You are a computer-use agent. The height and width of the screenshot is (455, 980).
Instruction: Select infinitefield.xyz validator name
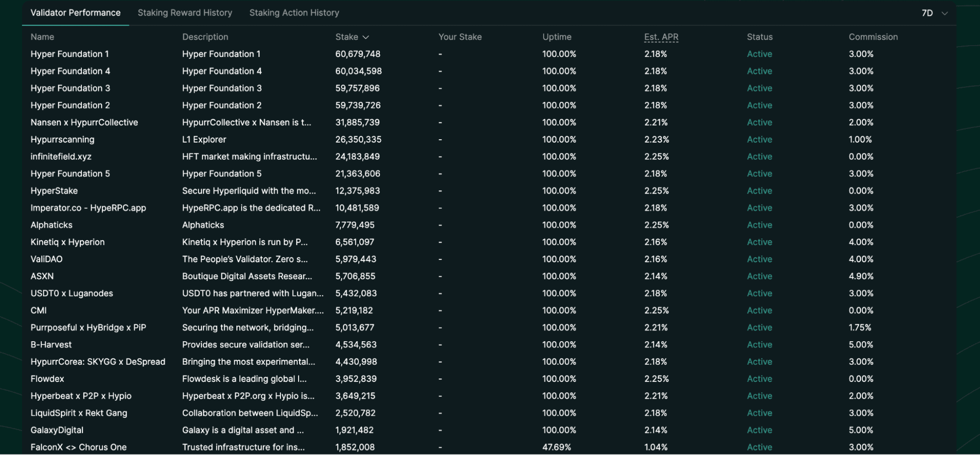61,157
